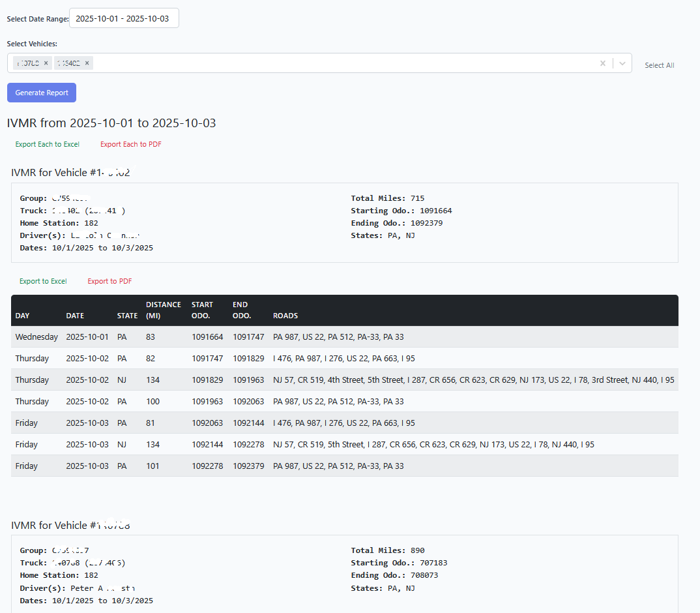Screen dimensions: 700x613
Task: Select the Friday row ending odometer 1092379
Action: (344, 466)
